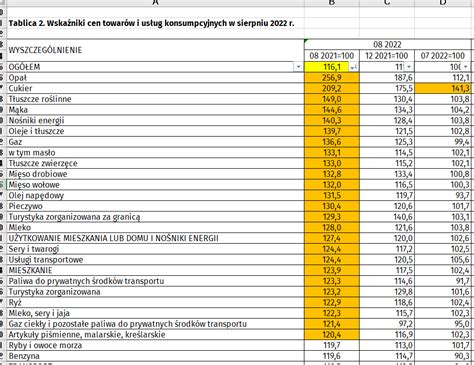The height and width of the screenshot is (365, 474).
Task: Select the Olej napędowy cell
Action: tap(155, 195)
